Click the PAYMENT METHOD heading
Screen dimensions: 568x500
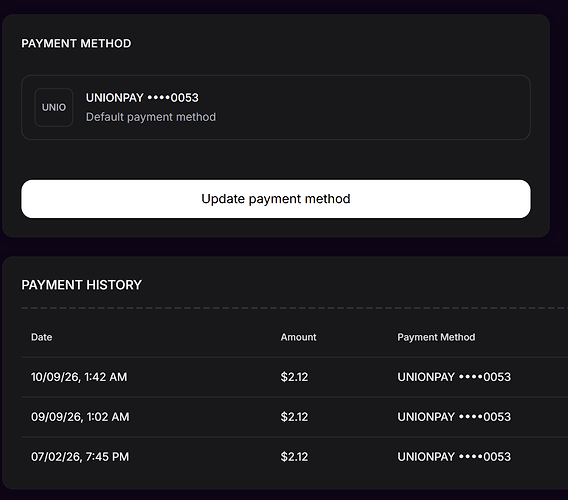[76, 43]
